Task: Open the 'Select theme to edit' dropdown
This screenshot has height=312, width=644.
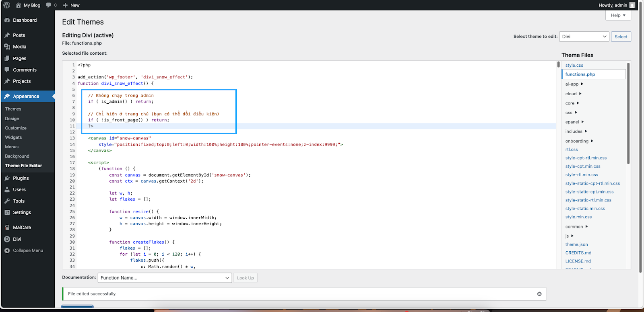Action: (x=584, y=37)
